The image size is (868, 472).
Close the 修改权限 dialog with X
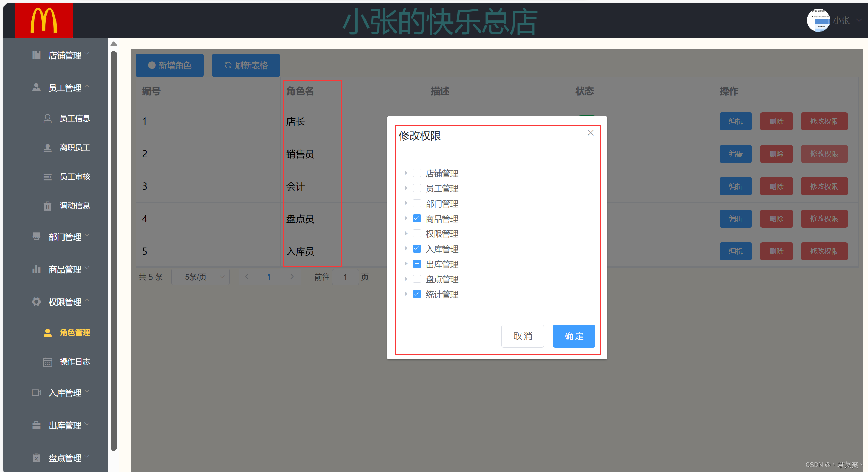pos(591,133)
